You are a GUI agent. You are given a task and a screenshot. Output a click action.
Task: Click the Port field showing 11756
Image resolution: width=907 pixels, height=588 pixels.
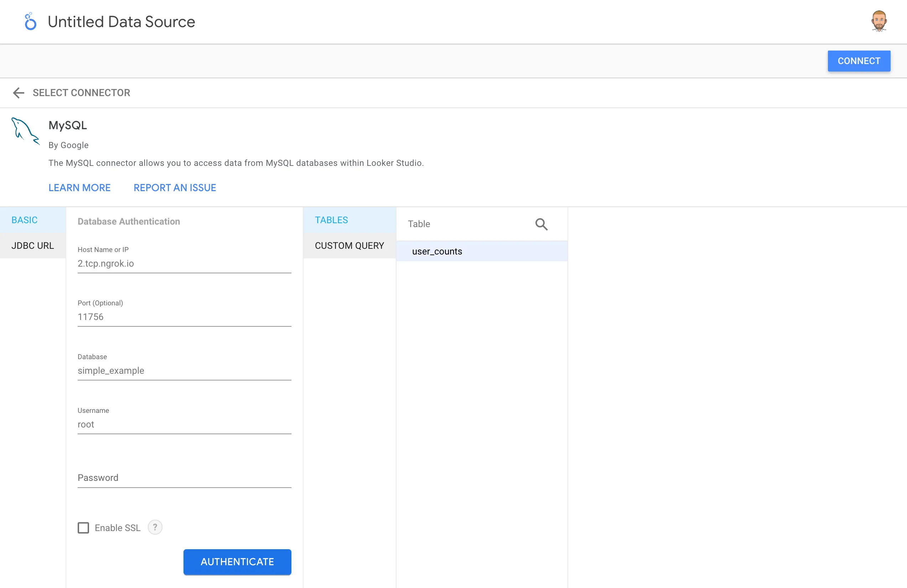184,317
